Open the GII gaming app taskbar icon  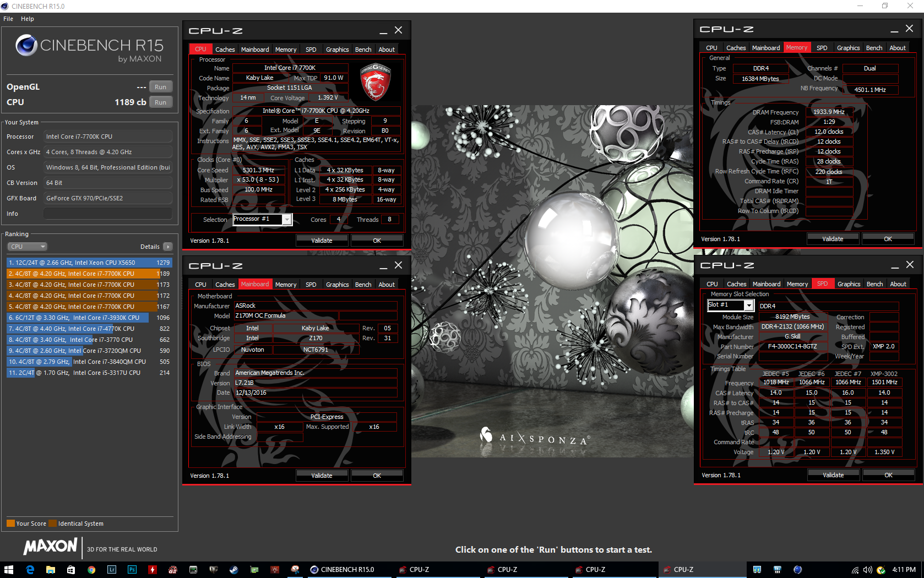173,570
